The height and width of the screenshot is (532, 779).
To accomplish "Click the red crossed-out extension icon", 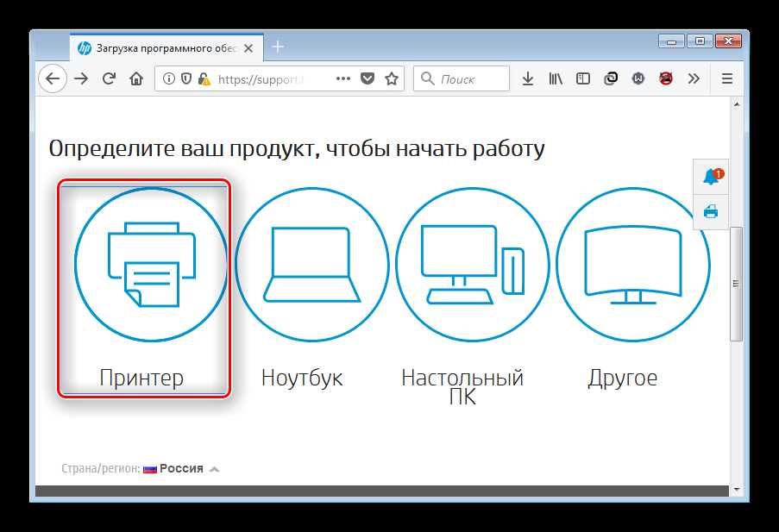I will 666,78.
